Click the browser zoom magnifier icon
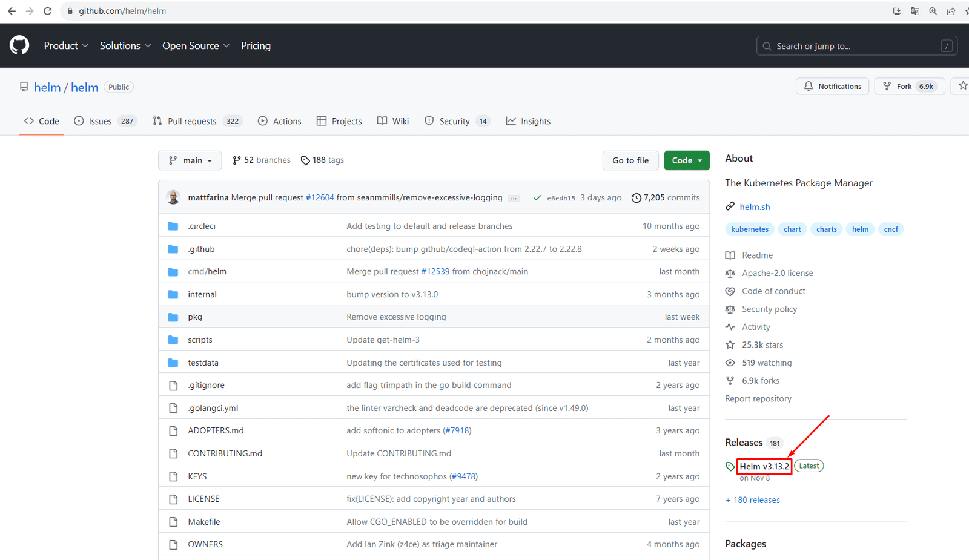969x560 pixels. click(x=933, y=11)
